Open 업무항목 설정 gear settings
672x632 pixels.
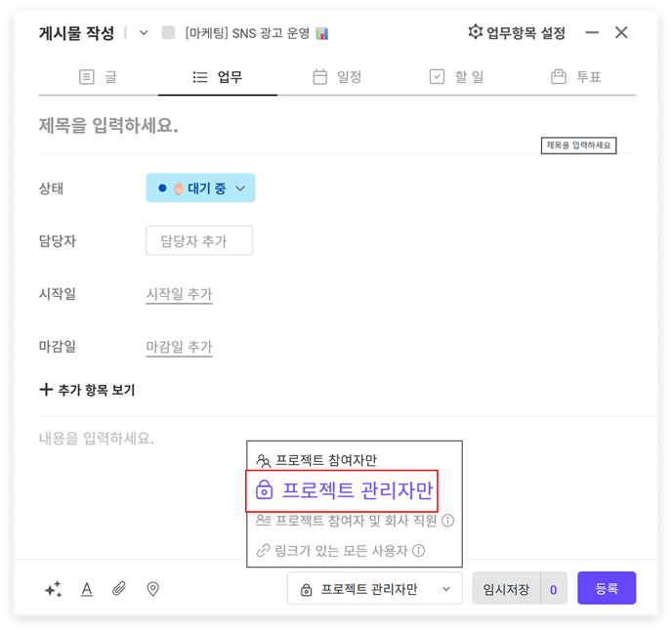tap(517, 33)
